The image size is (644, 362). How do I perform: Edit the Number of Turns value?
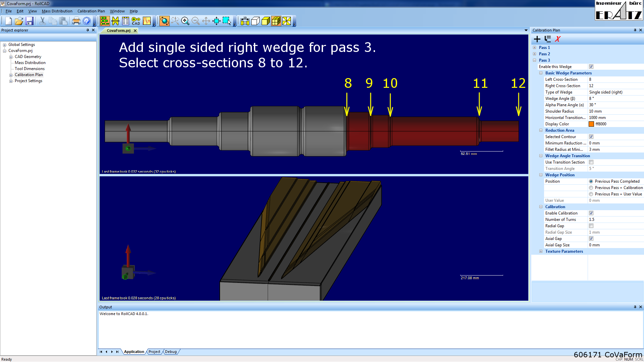[x=615, y=220]
